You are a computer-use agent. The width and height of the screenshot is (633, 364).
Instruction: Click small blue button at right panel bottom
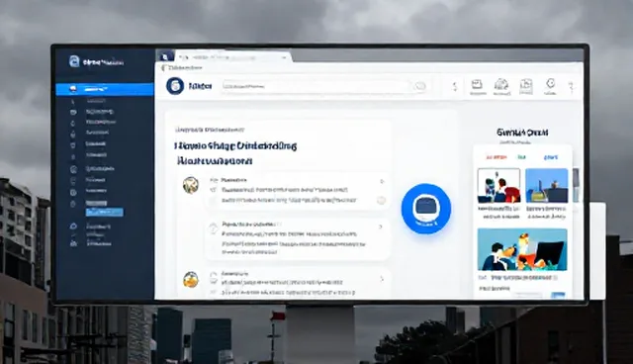point(558,296)
